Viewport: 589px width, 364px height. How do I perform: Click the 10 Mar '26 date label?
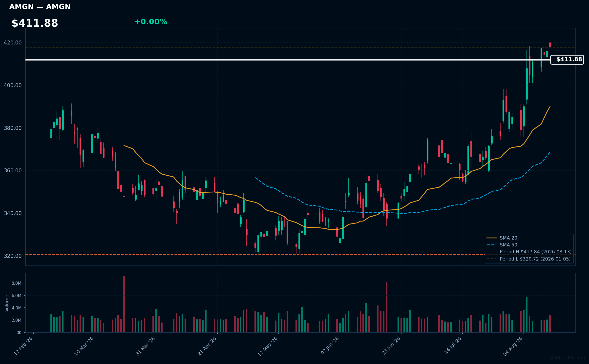tap(84, 346)
